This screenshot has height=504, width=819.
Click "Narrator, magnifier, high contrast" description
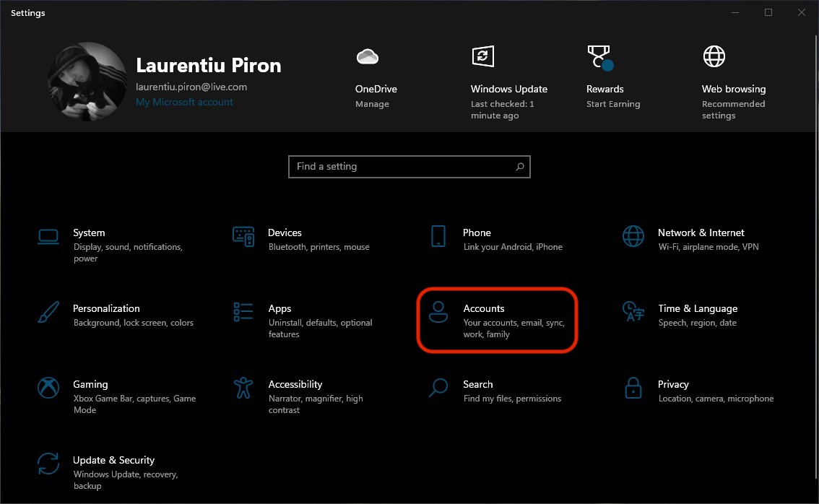click(316, 404)
